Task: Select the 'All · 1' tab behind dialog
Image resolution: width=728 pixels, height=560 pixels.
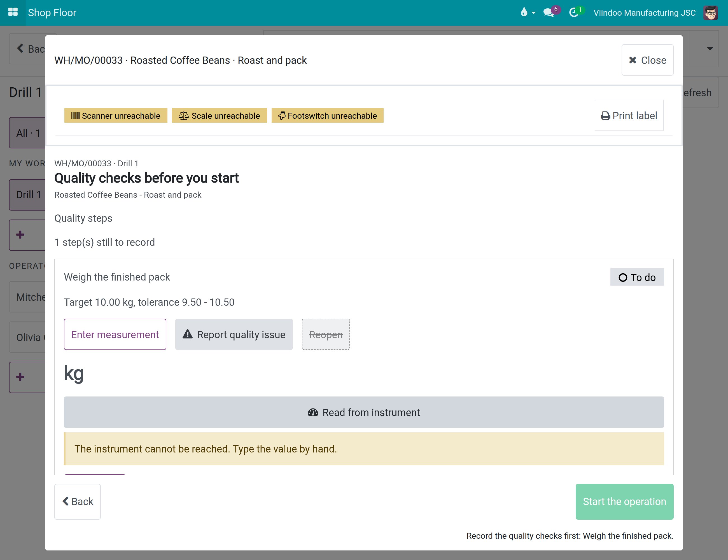Action: tap(27, 133)
